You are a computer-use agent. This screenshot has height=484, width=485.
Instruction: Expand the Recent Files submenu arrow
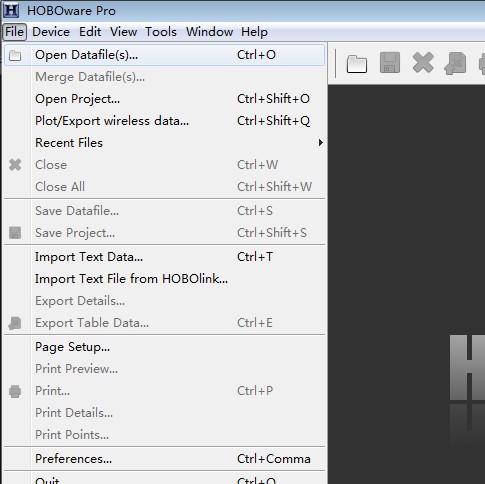[x=320, y=143]
